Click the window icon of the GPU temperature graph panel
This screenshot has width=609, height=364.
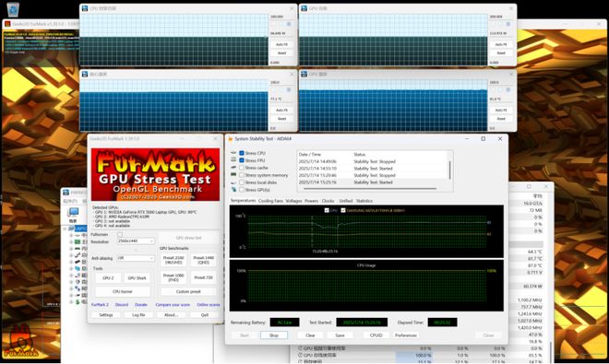click(304, 74)
